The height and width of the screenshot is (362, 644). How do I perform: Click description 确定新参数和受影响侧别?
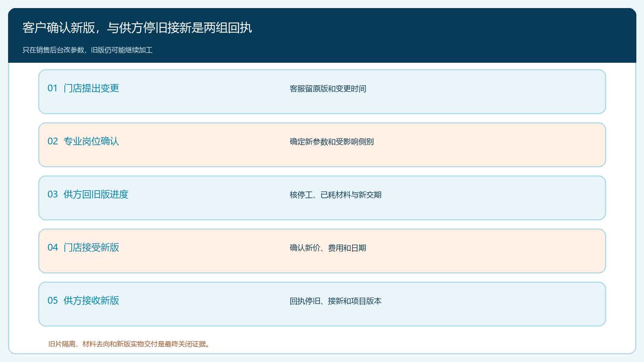point(332,142)
